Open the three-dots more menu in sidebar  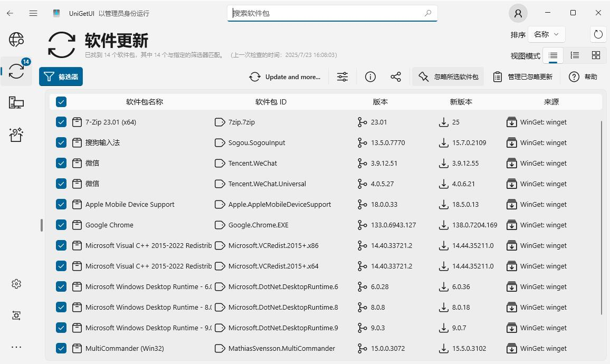(16, 347)
